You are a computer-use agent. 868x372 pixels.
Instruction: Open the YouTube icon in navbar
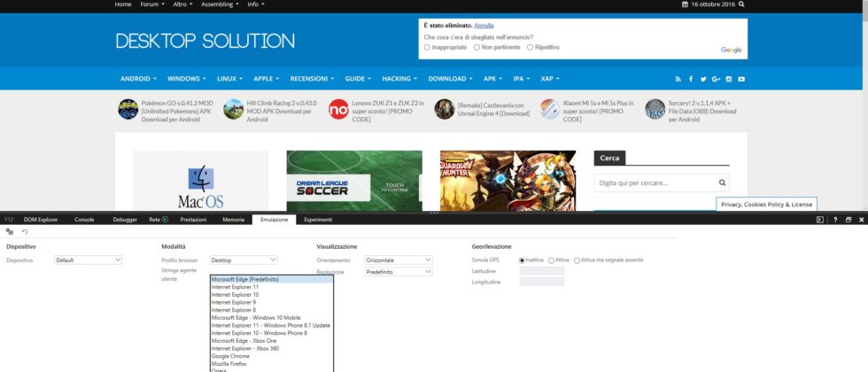741,79
